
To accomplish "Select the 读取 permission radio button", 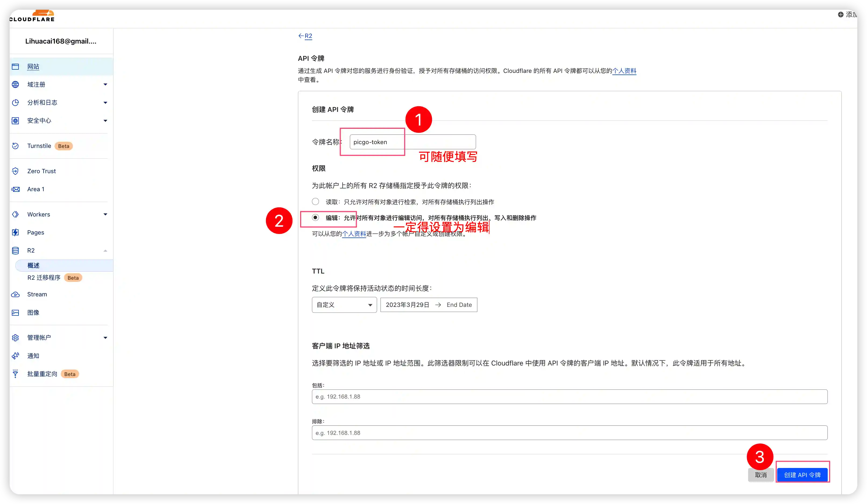I will (315, 202).
